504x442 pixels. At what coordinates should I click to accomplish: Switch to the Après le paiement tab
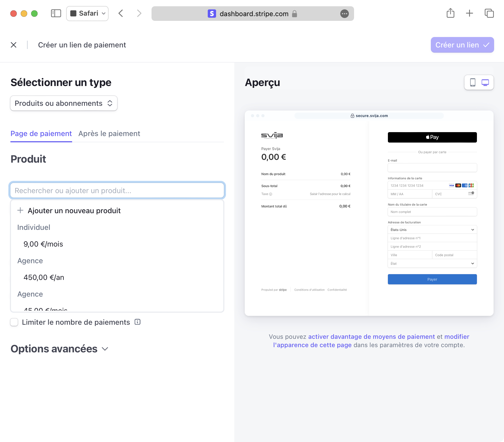point(109,133)
